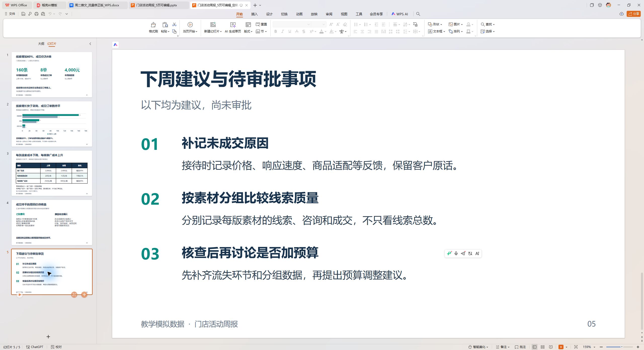
Task: Click the zoom slider handle
Action: coord(622,347)
